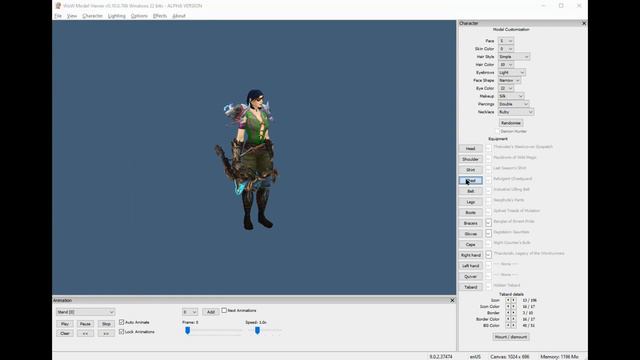Image resolution: width=640 pixels, height=360 pixels.
Task: Increase the tabard Border Color value
Action: 513,319
